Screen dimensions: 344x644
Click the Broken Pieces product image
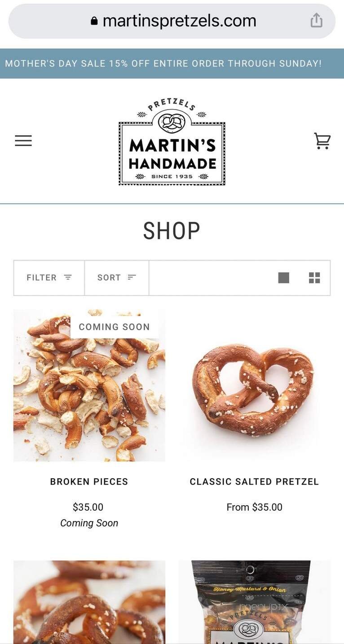click(x=89, y=385)
